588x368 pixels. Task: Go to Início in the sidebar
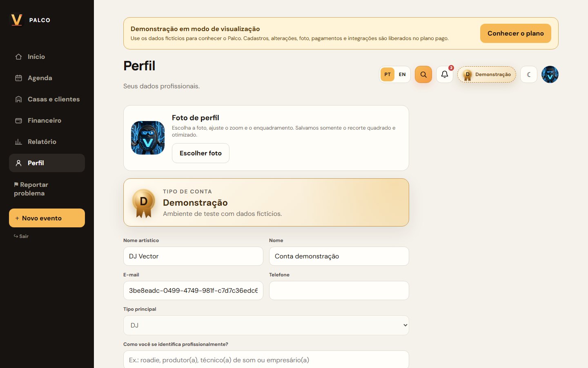[x=47, y=57]
